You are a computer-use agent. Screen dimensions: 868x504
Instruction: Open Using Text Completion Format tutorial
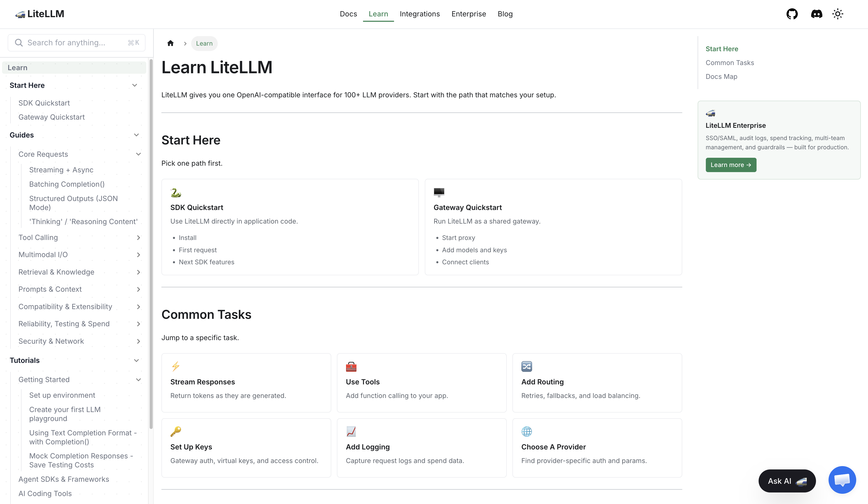[83, 437]
